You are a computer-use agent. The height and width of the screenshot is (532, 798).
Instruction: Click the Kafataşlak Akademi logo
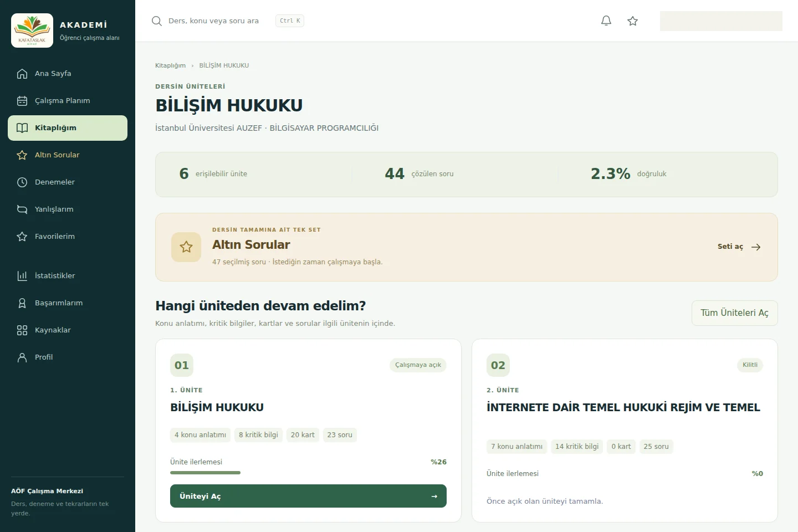click(32, 30)
